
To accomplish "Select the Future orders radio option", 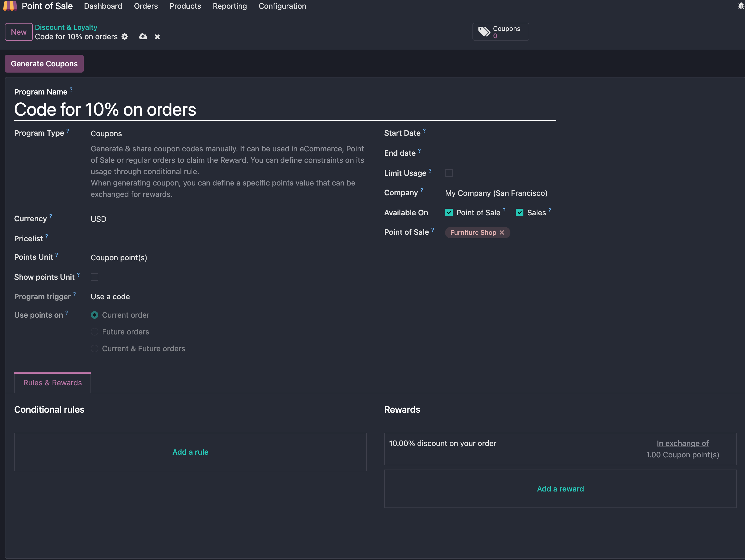I will pyautogui.click(x=95, y=332).
